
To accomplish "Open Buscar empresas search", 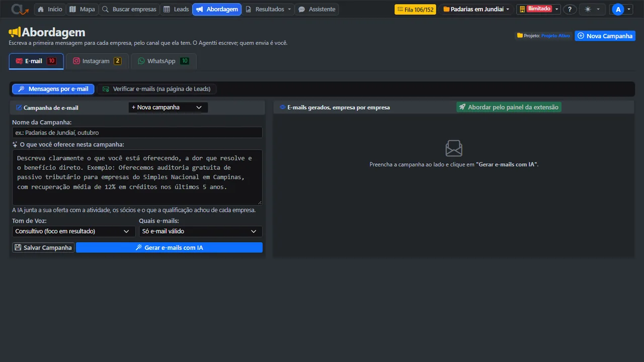I will coord(129,9).
